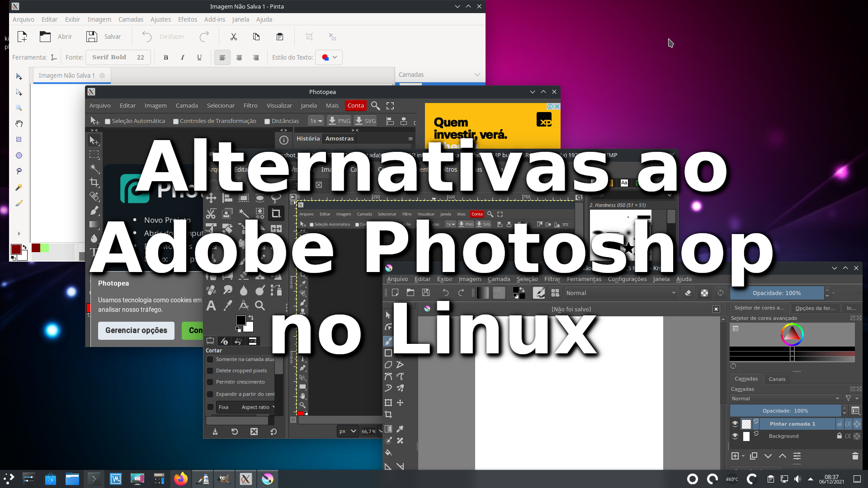Enable Controles de Transformação checkbox

175,122
